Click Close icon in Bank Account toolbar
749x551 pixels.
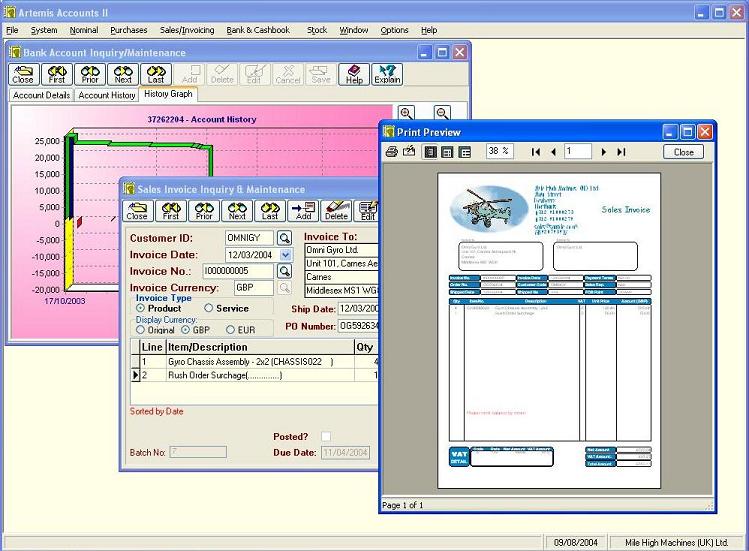23,75
